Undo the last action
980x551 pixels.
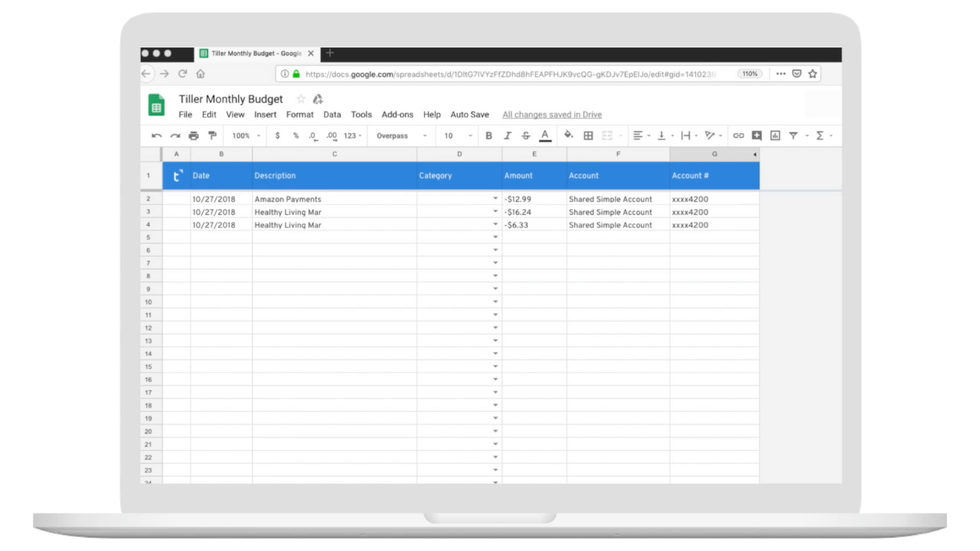156,135
